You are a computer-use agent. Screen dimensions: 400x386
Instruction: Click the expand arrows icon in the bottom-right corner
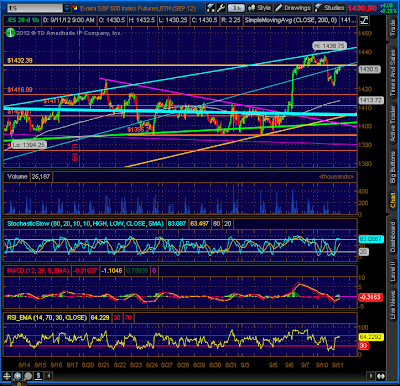(x=381, y=376)
